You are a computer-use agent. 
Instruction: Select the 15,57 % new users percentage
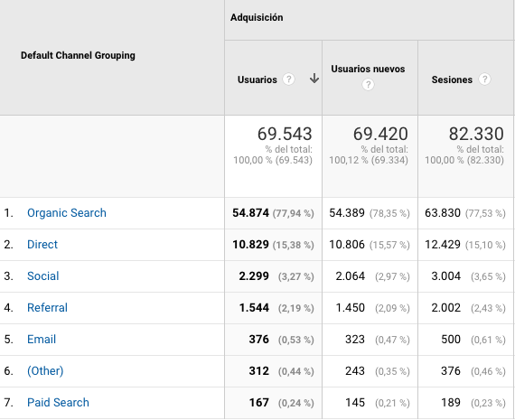pyautogui.click(x=389, y=245)
